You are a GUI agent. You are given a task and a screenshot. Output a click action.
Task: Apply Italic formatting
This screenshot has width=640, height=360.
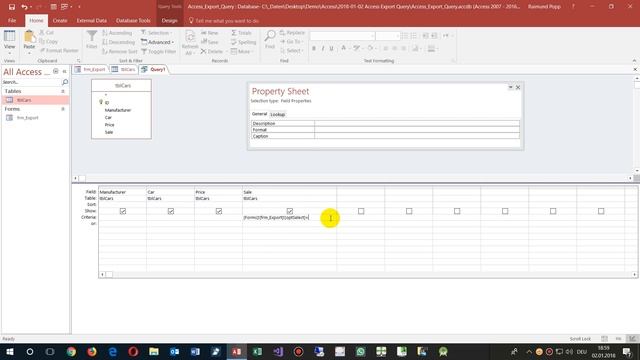coord(323,49)
